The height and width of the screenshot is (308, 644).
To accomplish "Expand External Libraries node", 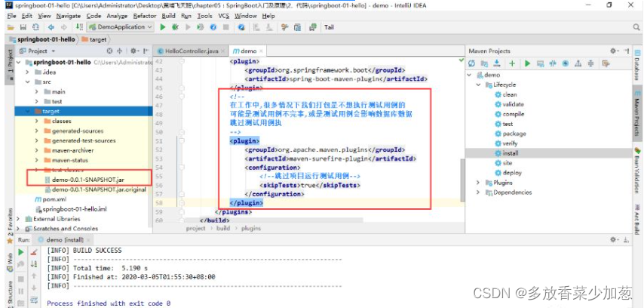I will coord(19,219).
